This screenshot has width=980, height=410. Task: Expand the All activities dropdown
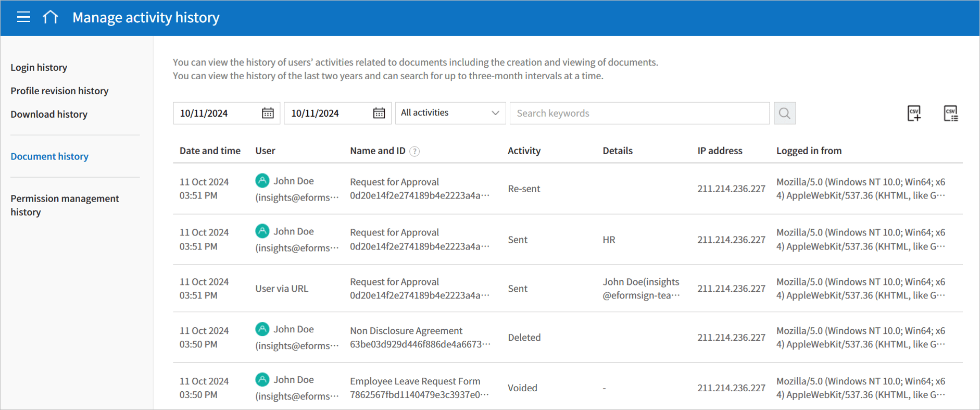[450, 113]
